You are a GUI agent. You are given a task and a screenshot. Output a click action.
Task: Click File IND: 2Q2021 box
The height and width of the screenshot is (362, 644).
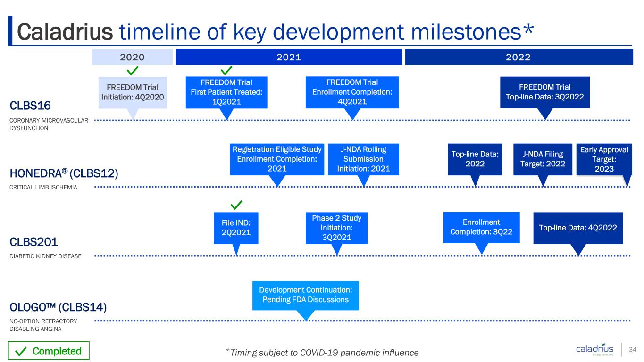tap(236, 228)
